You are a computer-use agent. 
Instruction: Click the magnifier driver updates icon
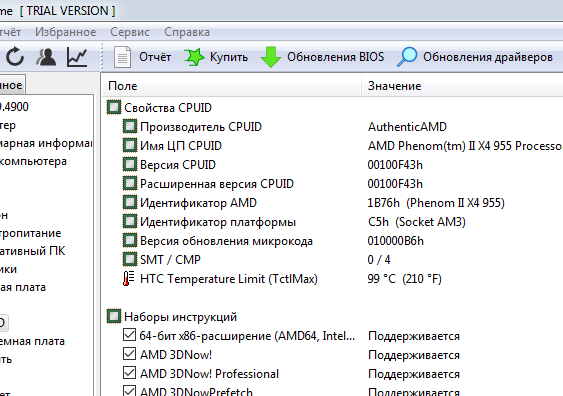pos(407,57)
